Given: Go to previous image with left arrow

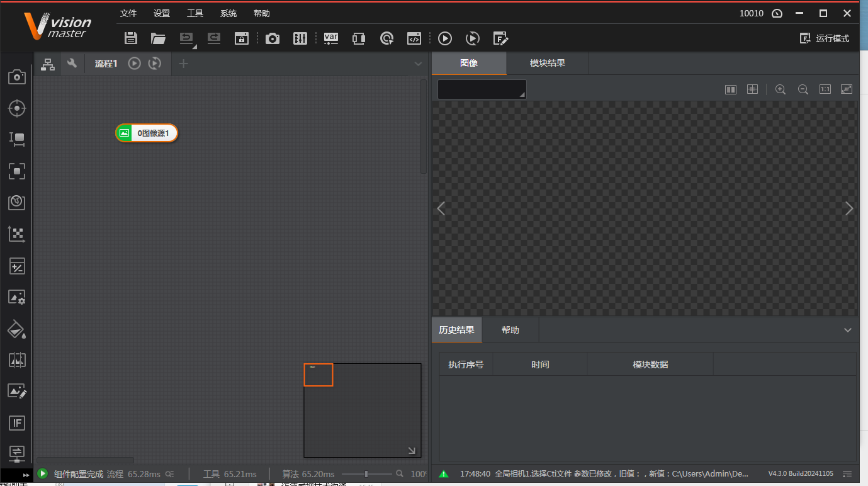Looking at the screenshot, I should pyautogui.click(x=441, y=208).
